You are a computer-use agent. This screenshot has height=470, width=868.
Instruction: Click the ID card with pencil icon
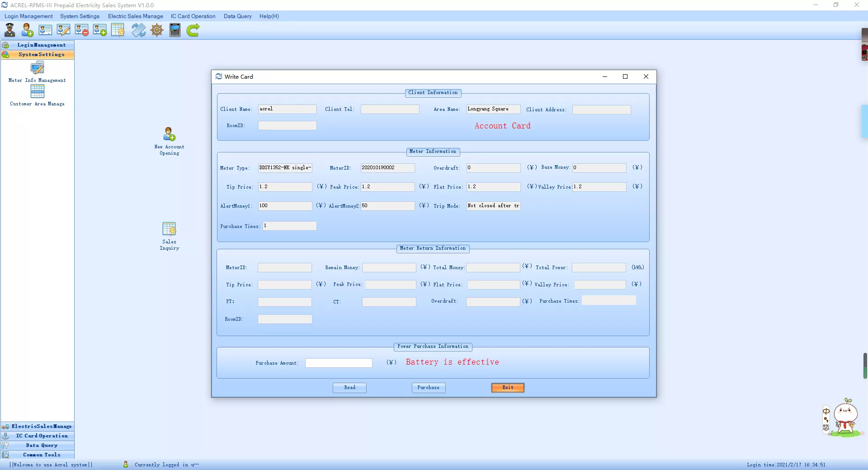pos(63,30)
